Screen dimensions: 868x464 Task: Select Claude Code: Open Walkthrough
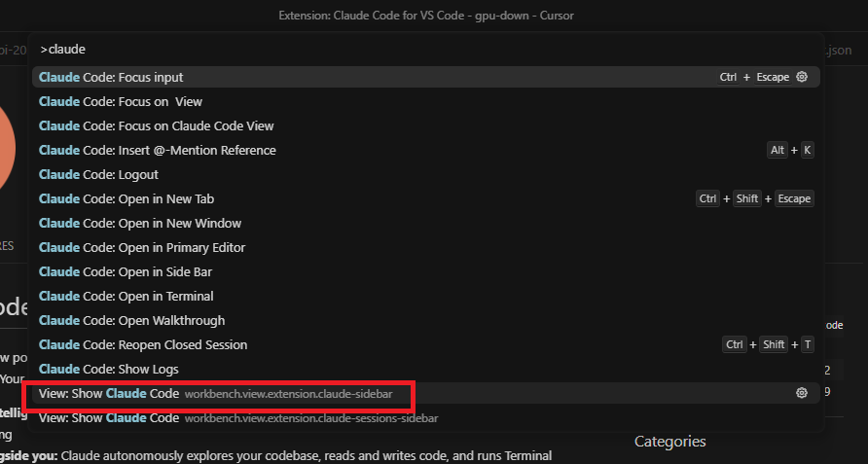pos(425,321)
